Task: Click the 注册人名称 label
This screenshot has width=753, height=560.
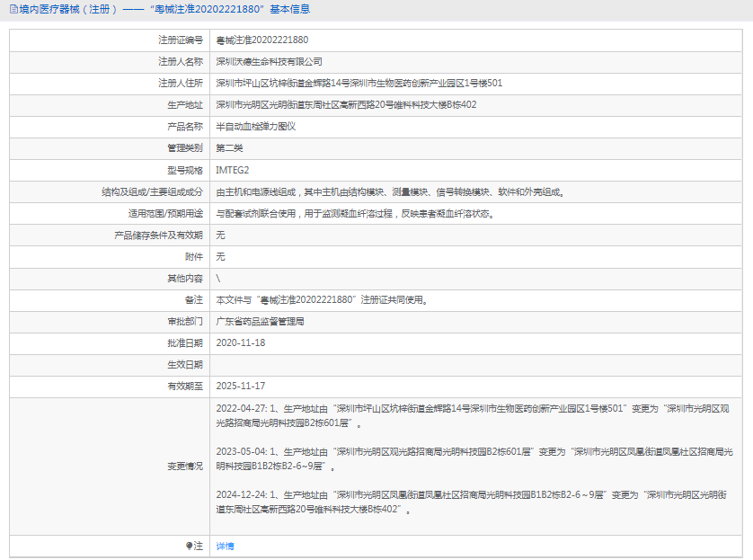Action: (x=181, y=61)
